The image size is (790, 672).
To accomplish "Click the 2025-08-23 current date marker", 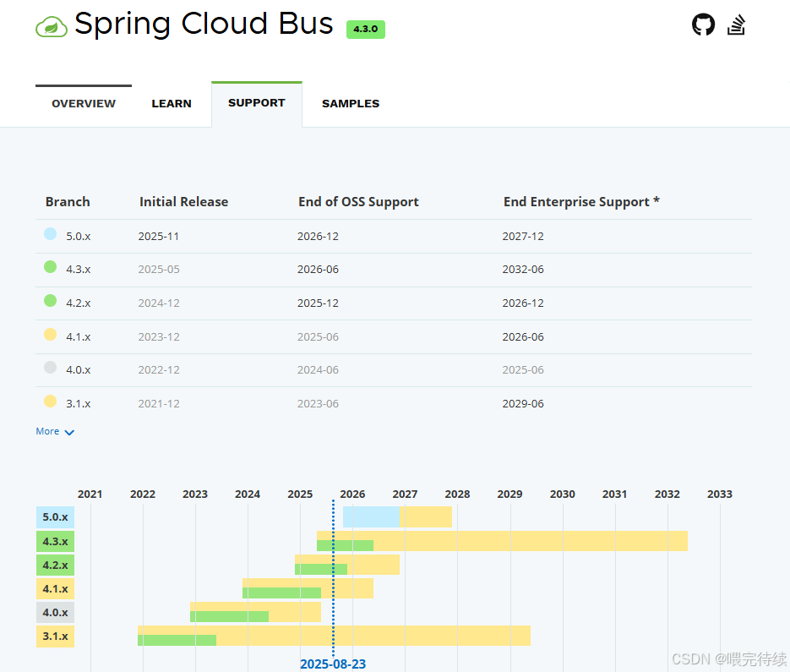I will pos(333,664).
